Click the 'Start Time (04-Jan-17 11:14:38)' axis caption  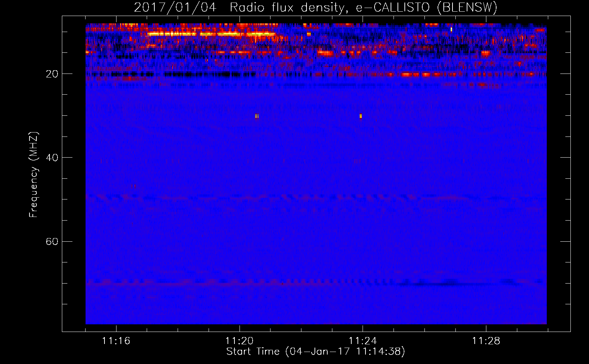click(316, 352)
